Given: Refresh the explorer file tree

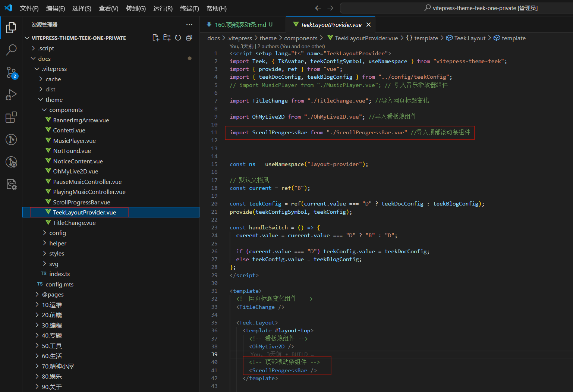Looking at the screenshot, I should tap(178, 38).
